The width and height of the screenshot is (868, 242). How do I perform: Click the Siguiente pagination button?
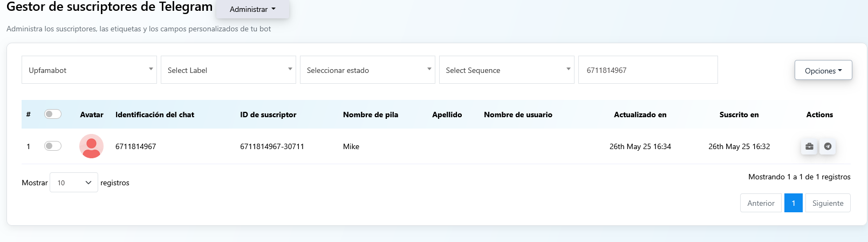point(828,203)
